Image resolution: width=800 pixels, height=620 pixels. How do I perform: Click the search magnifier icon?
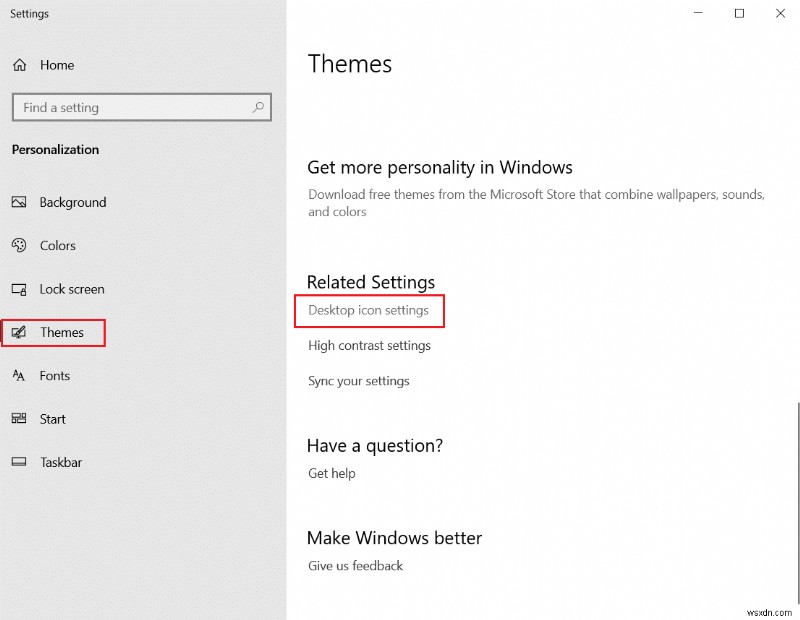pos(259,107)
